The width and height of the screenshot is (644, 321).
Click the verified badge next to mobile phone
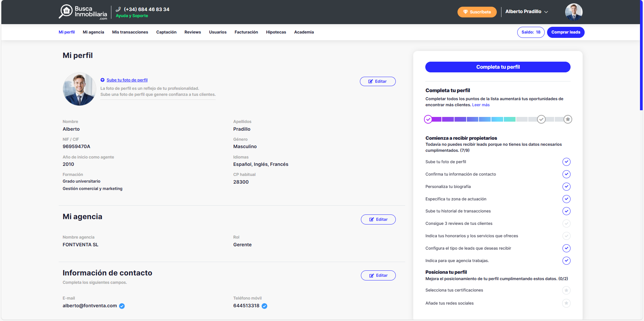point(264,306)
